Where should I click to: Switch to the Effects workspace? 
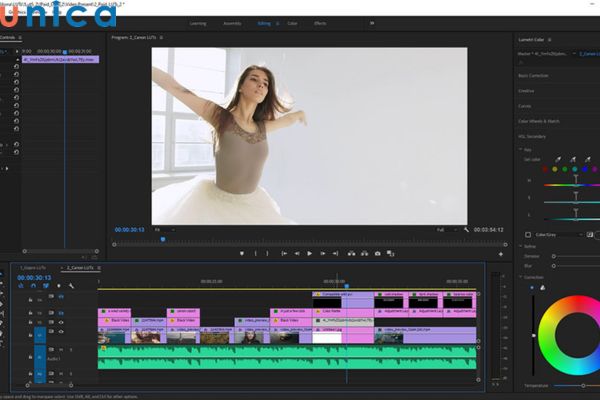point(320,23)
